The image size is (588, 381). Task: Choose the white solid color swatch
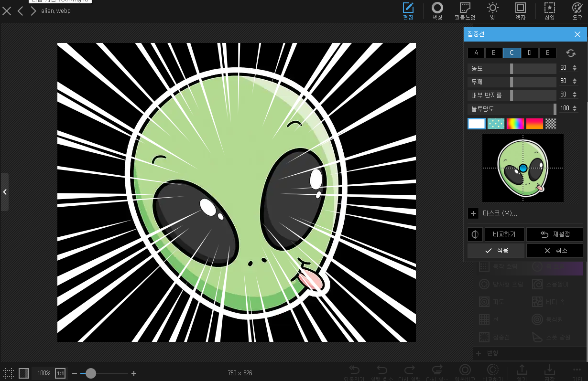(477, 124)
